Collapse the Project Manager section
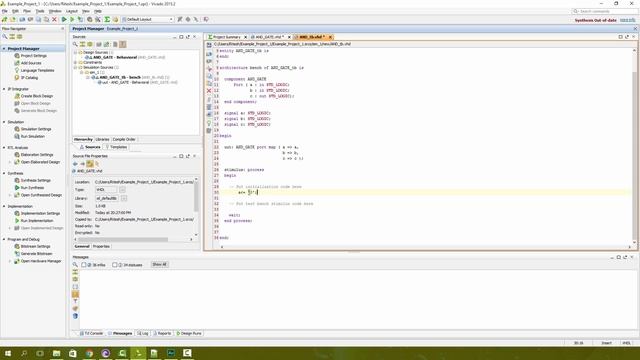The height and width of the screenshot is (360, 640). pyautogui.click(x=4, y=49)
